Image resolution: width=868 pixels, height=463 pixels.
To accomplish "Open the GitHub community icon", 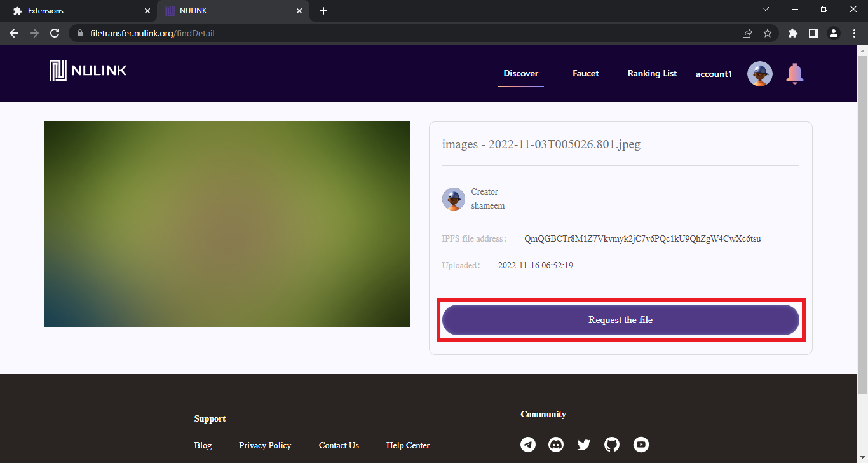I will [x=612, y=445].
